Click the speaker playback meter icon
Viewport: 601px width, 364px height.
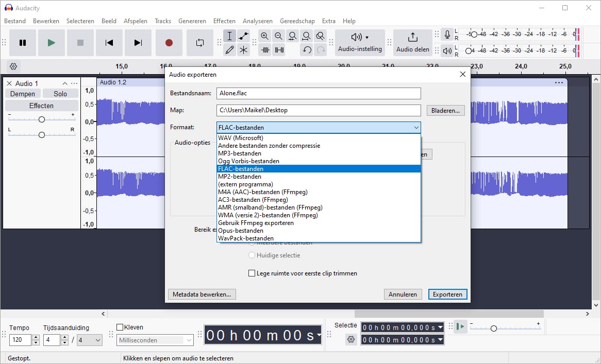coord(447,50)
